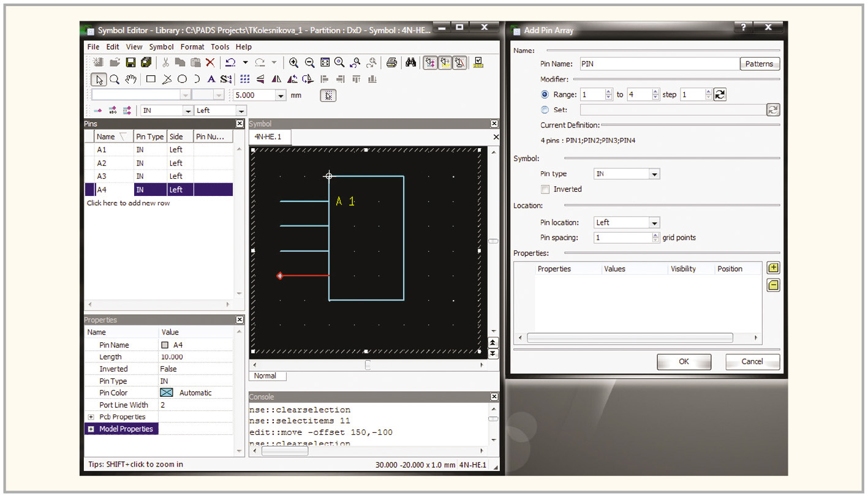Open the Format menu
The height and width of the screenshot is (496, 868).
point(192,47)
